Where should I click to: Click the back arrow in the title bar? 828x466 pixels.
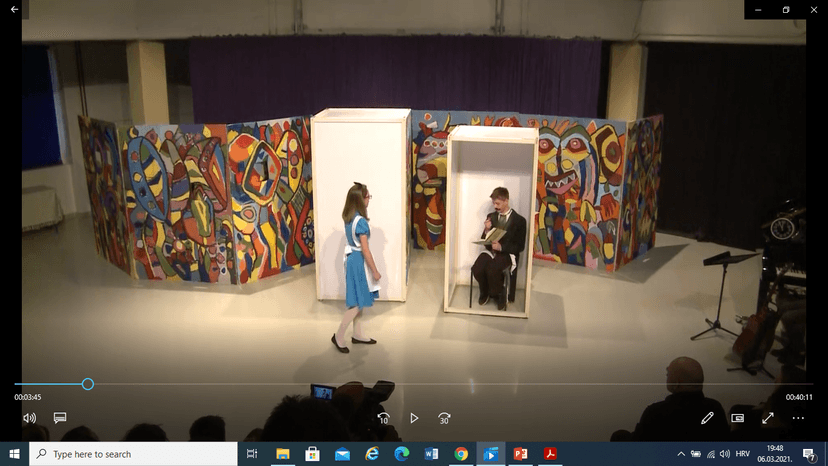(x=14, y=9)
